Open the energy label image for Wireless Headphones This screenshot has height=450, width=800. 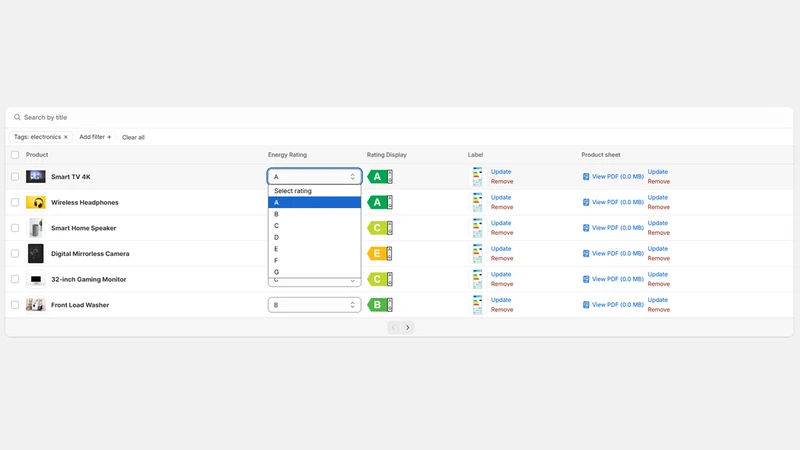[x=477, y=202]
